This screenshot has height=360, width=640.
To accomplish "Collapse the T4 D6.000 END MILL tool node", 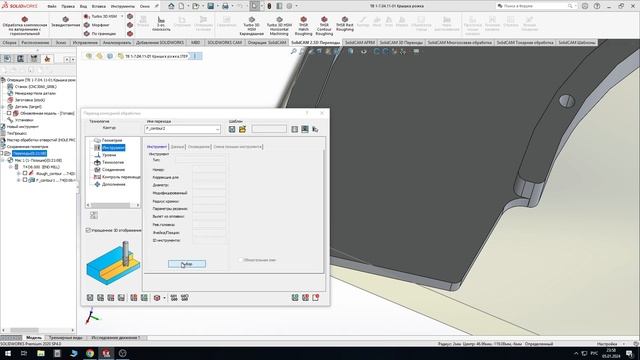I will (x=11, y=167).
